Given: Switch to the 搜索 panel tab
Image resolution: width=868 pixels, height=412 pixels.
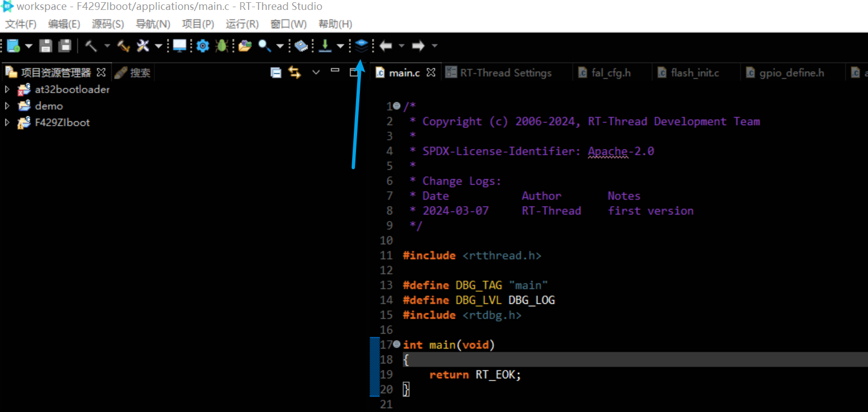Looking at the screenshot, I should [x=133, y=72].
